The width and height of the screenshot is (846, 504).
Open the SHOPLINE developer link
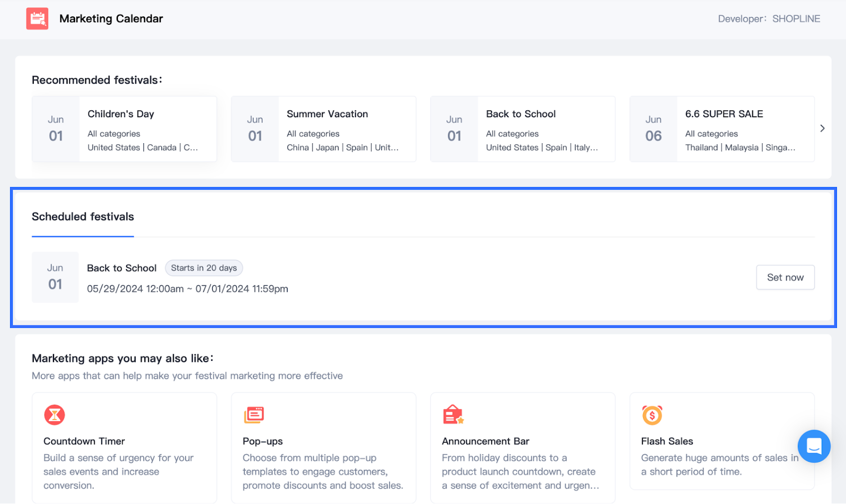796,19
